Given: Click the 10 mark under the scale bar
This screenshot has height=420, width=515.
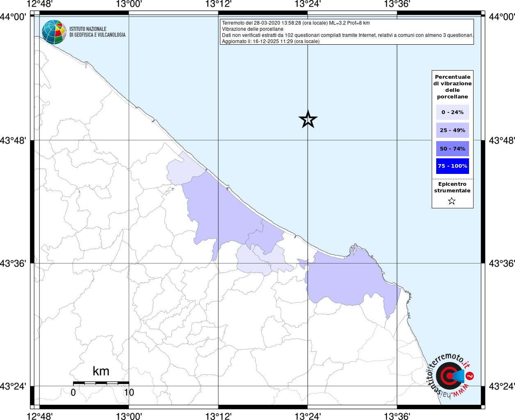Looking at the screenshot, I should pyautogui.click(x=129, y=393).
